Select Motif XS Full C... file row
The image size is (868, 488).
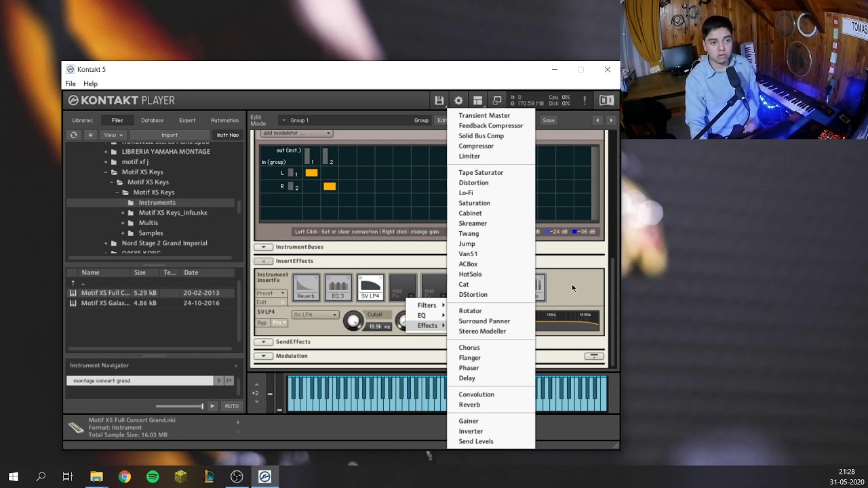tap(151, 293)
